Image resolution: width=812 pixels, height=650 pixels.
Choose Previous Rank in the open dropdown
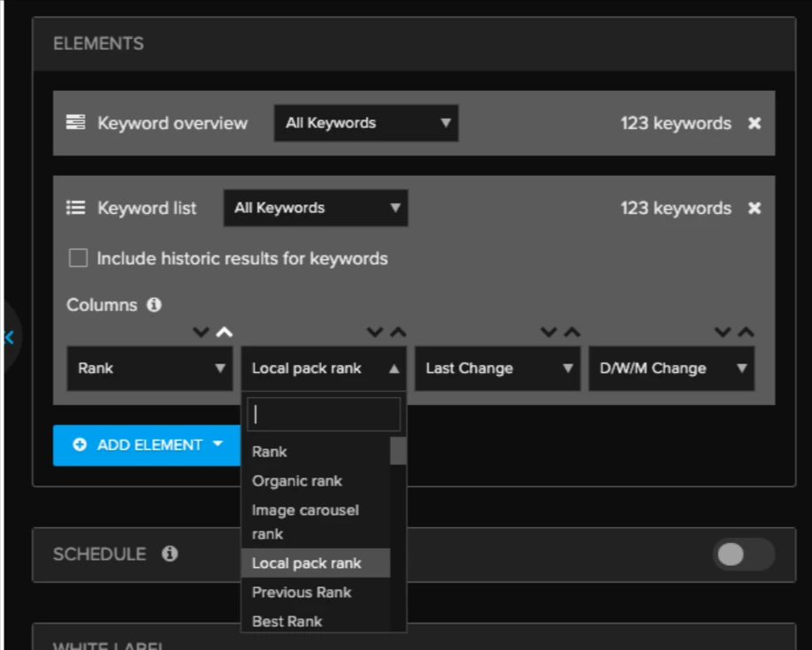pyautogui.click(x=302, y=592)
